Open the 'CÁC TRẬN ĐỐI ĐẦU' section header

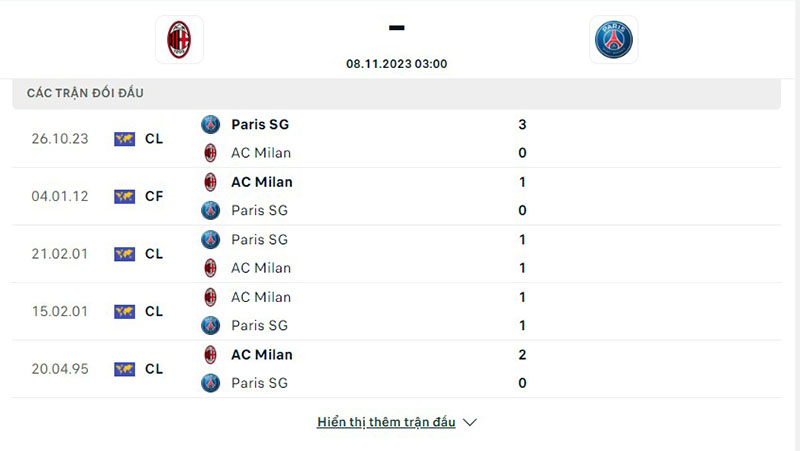coord(86,93)
